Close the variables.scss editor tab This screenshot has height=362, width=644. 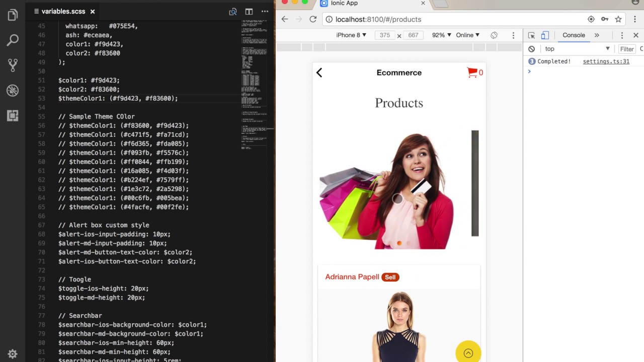tap(93, 11)
